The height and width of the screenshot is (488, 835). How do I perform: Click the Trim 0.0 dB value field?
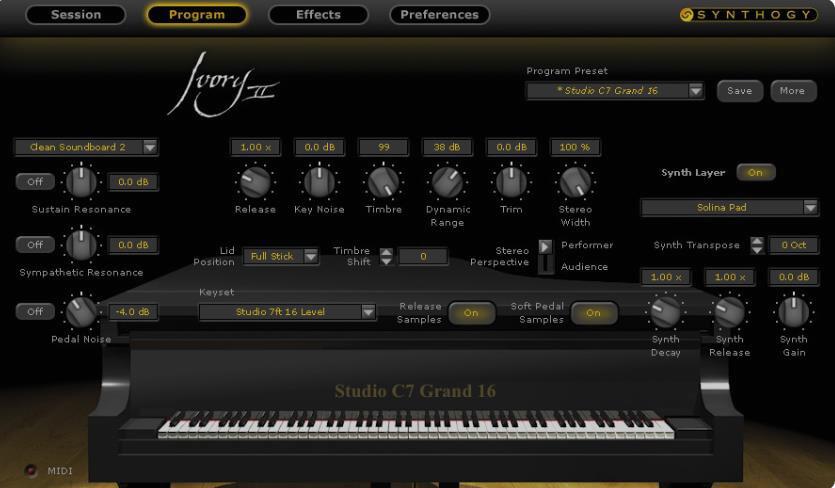tap(511, 147)
